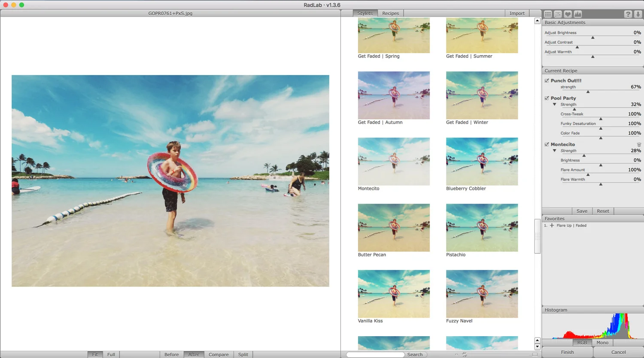Click Pool Party Strength slider handle
This screenshot has width=644, height=358.
(x=574, y=109)
